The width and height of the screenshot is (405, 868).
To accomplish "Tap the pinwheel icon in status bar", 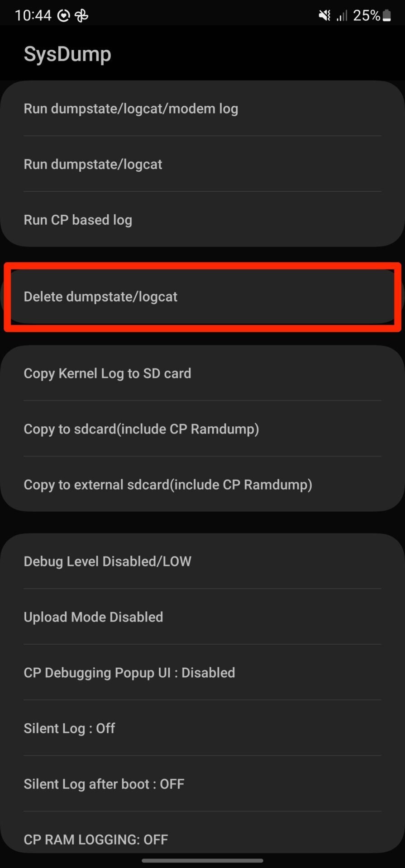I will point(81,16).
